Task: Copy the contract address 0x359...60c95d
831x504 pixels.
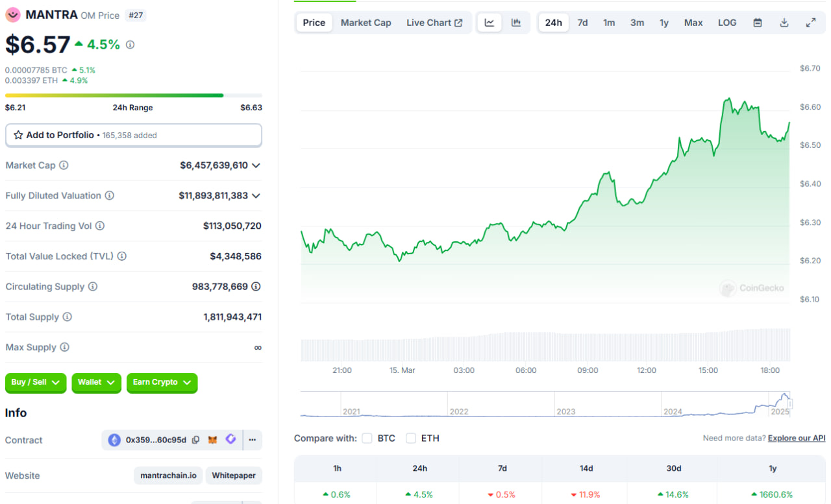Action: tap(195, 440)
